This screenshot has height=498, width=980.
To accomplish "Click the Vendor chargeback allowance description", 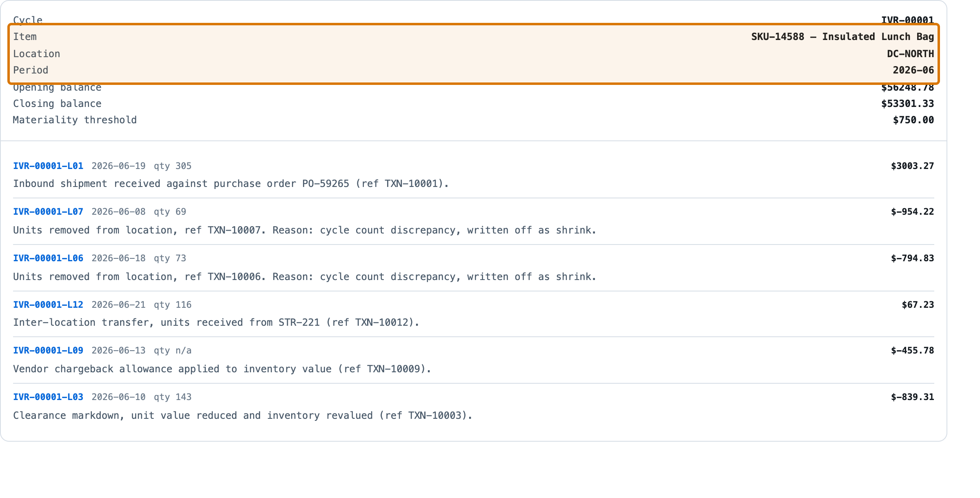I will pyautogui.click(x=222, y=369).
